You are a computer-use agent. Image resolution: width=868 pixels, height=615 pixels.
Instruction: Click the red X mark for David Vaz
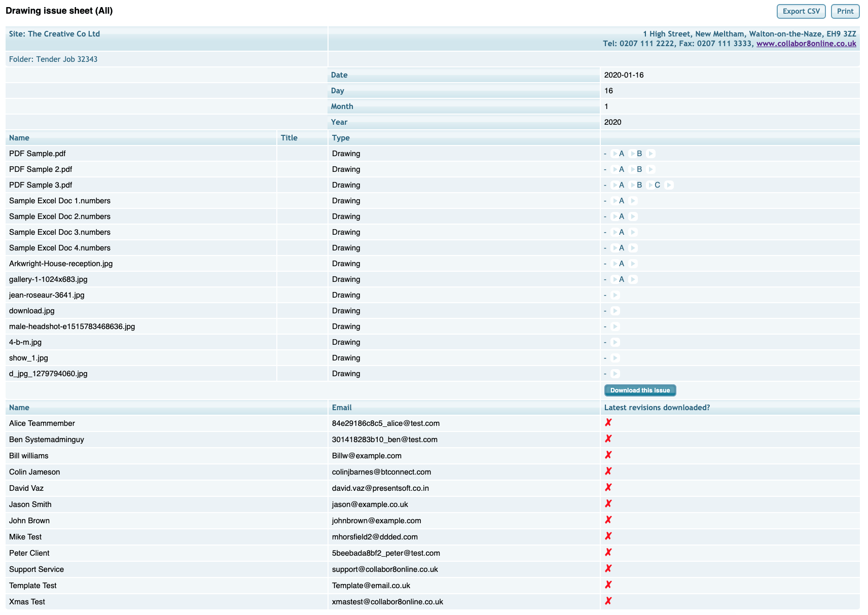point(608,487)
